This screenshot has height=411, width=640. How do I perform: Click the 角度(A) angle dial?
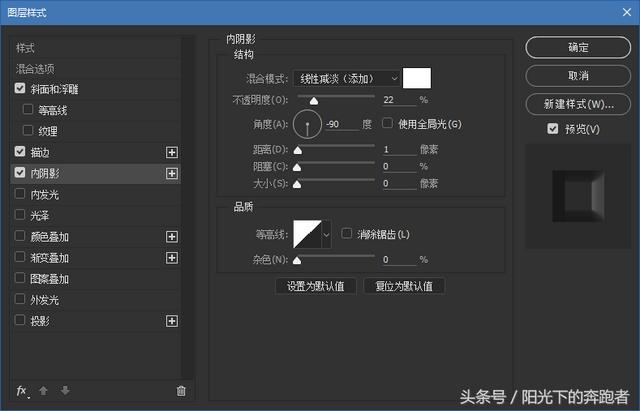click(307, 124)
